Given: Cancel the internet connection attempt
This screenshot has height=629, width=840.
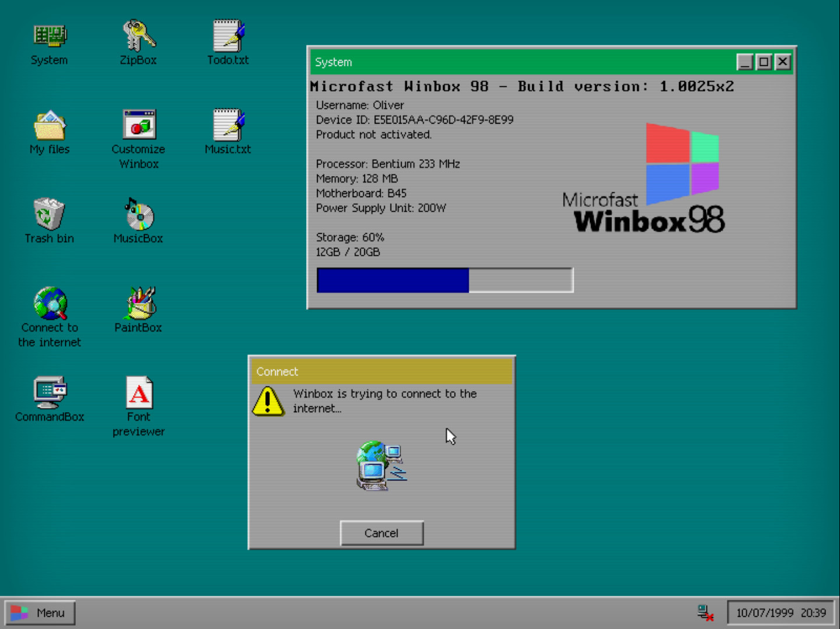Looking at the screenshot, I should [381, 532].
